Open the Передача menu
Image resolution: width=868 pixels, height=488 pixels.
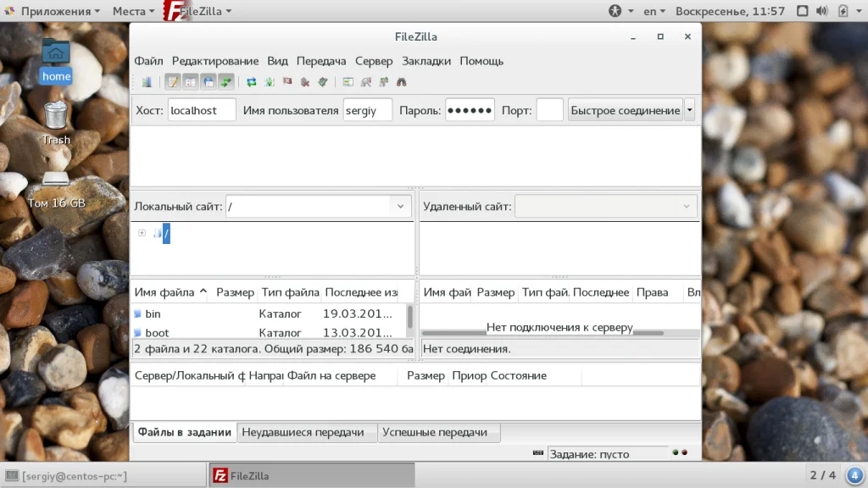point(321,61)
